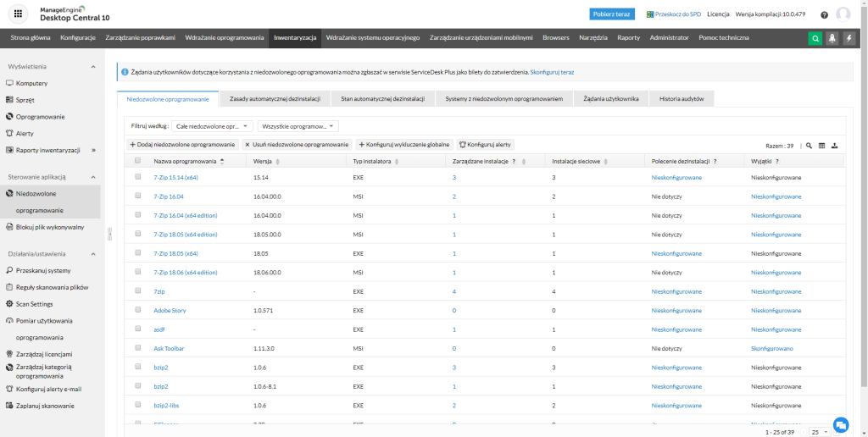The image size is (868, 437).
Task: Click Dodaj niedozwolone oprogramowanie button
Action: pos(183,145)
